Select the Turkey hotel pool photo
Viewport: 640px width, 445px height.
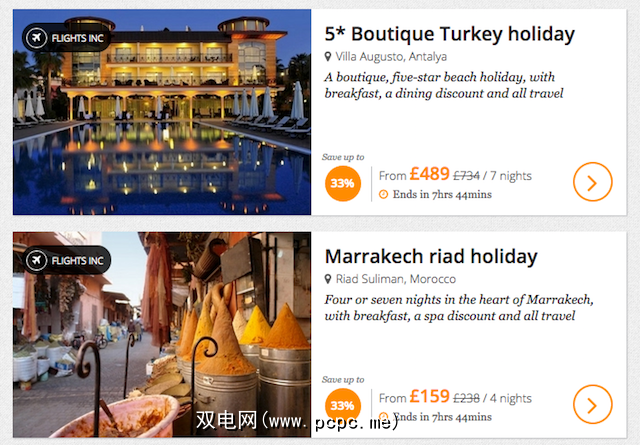point(162,112)
